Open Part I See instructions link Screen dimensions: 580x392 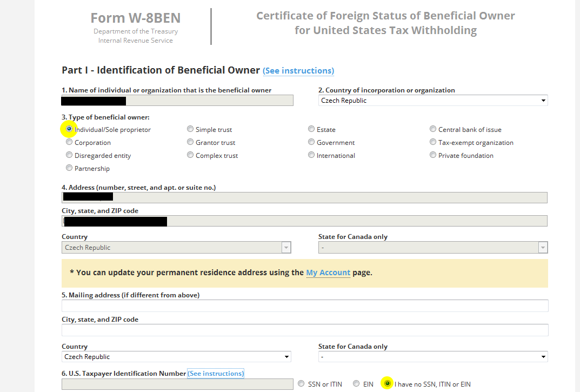298,71
